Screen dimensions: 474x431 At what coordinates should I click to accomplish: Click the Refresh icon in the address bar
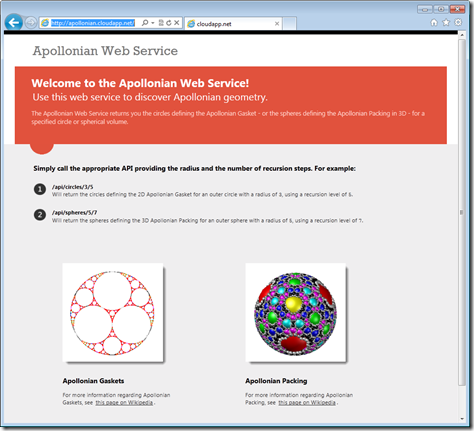pos(169,23)
